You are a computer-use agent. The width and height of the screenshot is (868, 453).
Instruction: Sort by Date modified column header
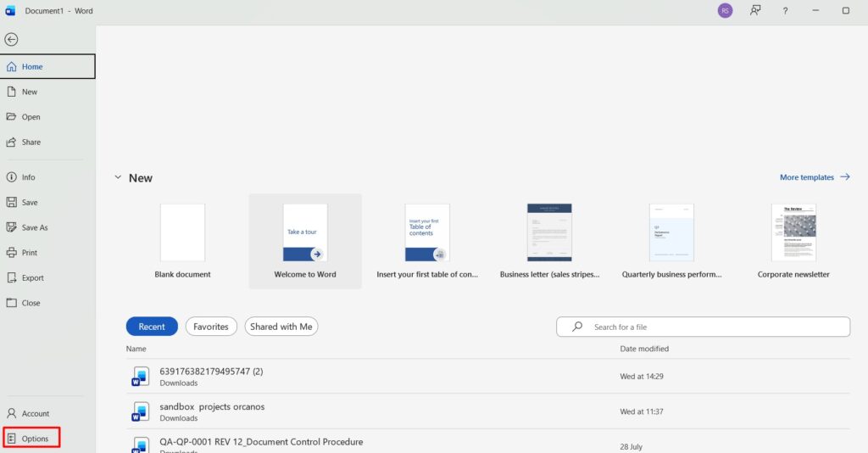(644, 349)
